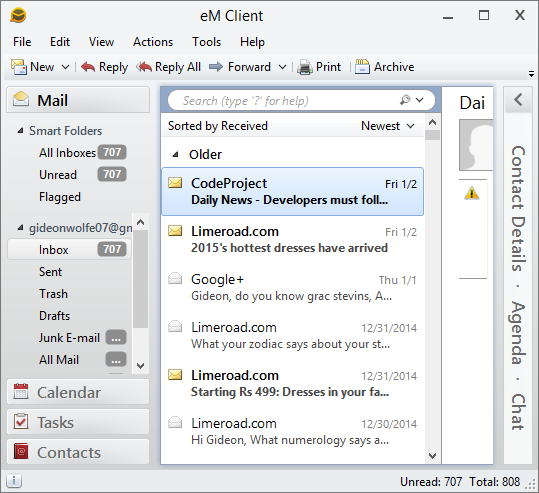Click the Reply All icon
The width and height of the screenshot is (539, 493).
tap(144, 67)
